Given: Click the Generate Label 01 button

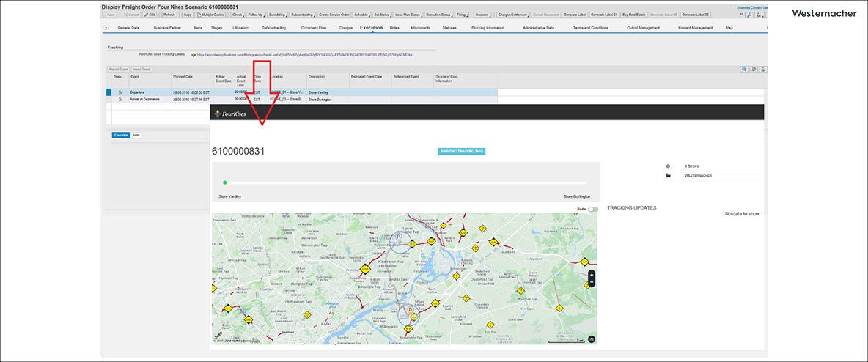Looking at the screenshot, I should click(x=604, y=15).
